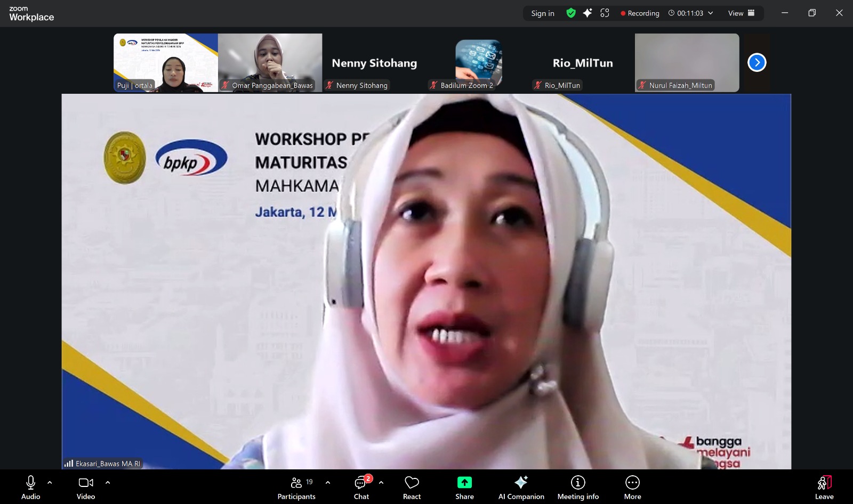
Task: Open the View layout menu
Action: point(742,13)
